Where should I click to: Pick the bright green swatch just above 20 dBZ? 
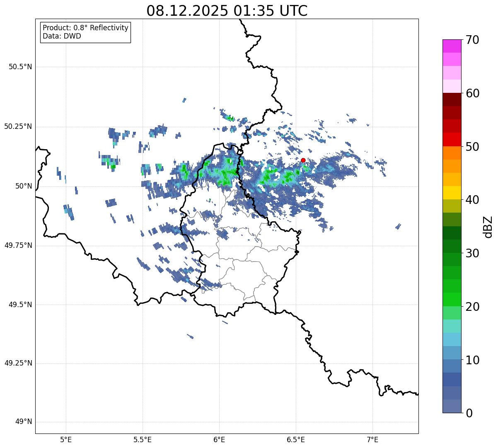452,299
